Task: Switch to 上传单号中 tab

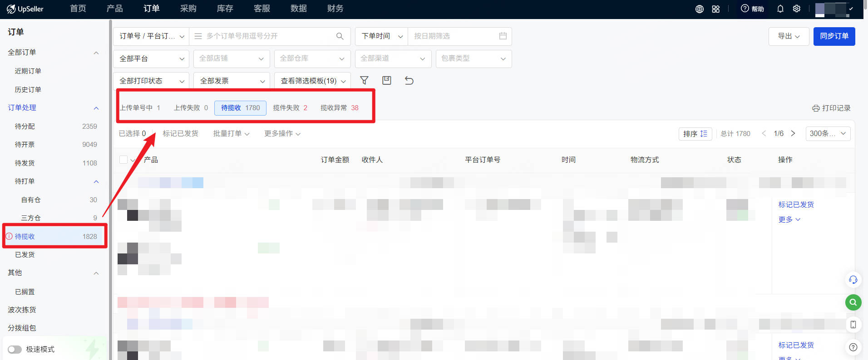Action: coord(140,108)
